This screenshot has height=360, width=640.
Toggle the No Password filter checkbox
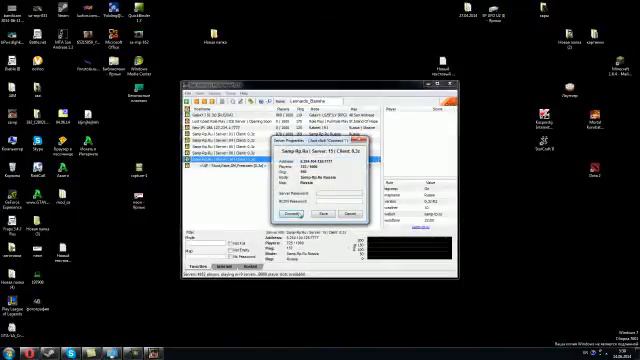click(x=230, y=257)
